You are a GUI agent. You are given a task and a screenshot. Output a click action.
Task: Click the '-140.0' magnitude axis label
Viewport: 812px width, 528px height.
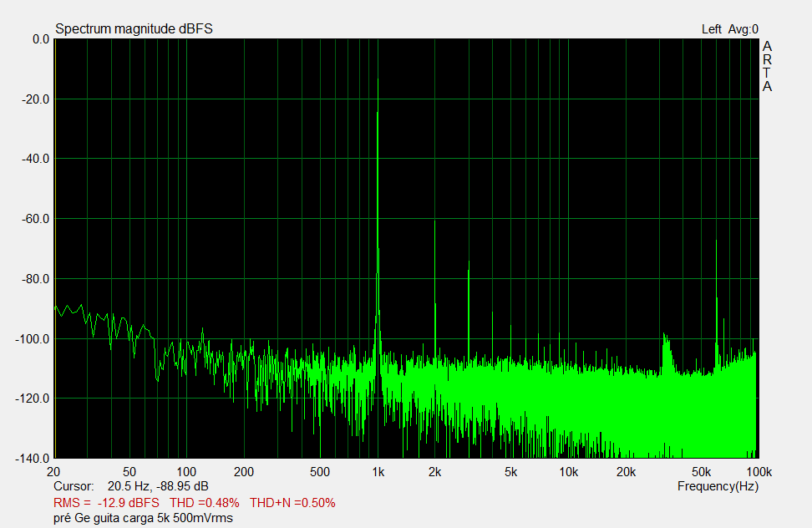33,459
